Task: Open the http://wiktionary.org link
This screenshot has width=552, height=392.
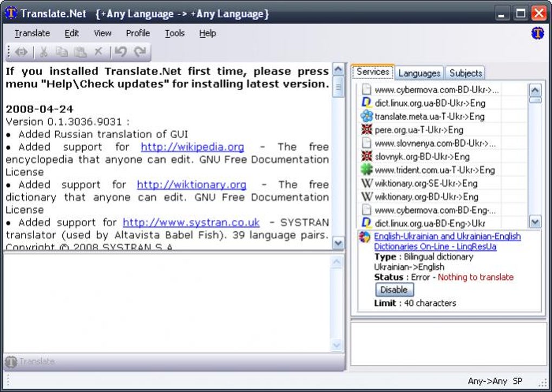Action: (192, 185)
